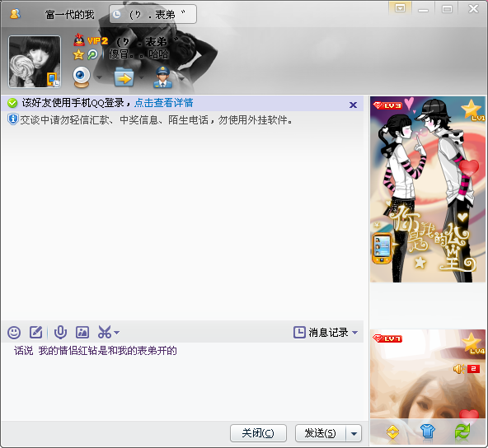Open the emoticon smiley picker

14,333
